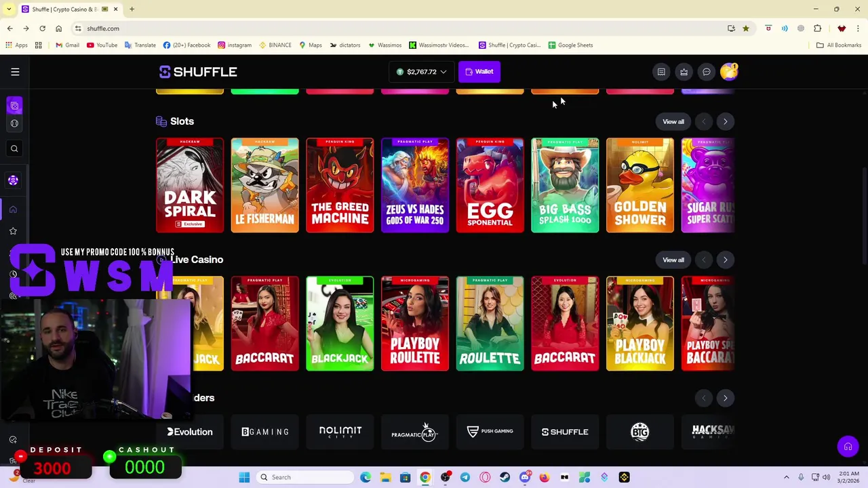Show next providers with right arrow
Viewport: 868px width, 488px height.
[725, 398]
